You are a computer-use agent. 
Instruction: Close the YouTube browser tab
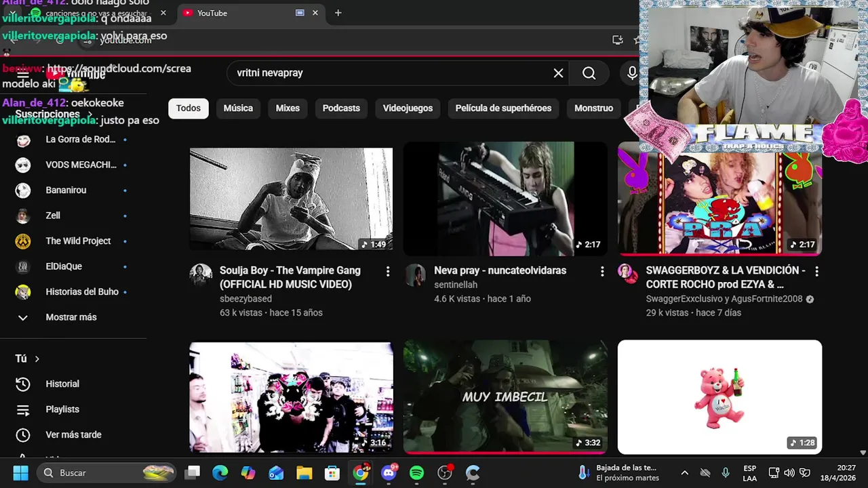pyautogui.click(x=315, y=13)
